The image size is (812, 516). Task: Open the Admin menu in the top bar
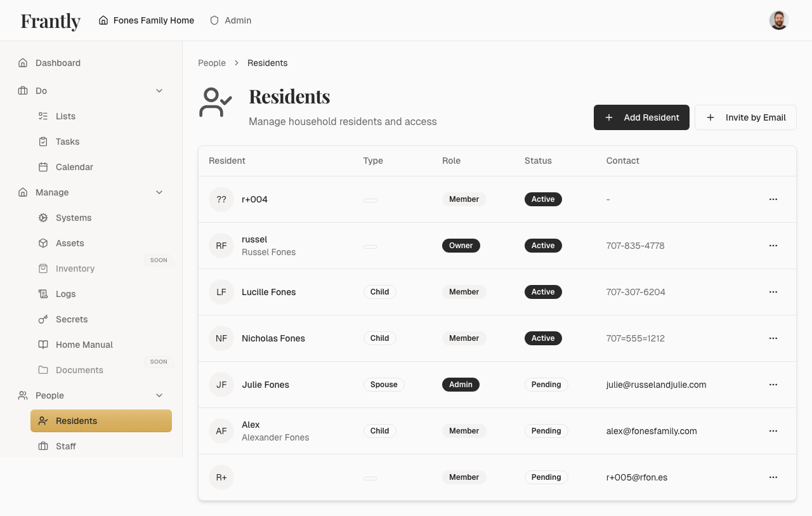tap(230, 20)
